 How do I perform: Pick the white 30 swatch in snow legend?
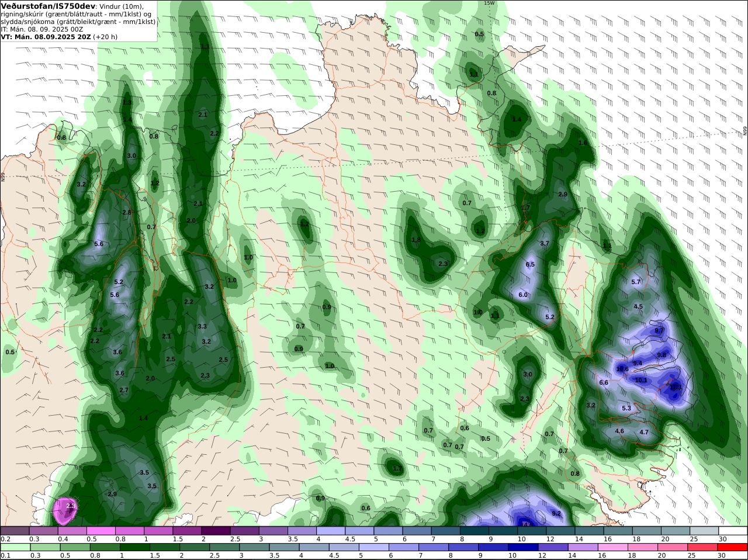pyautogui.click(x=733, y=530)
